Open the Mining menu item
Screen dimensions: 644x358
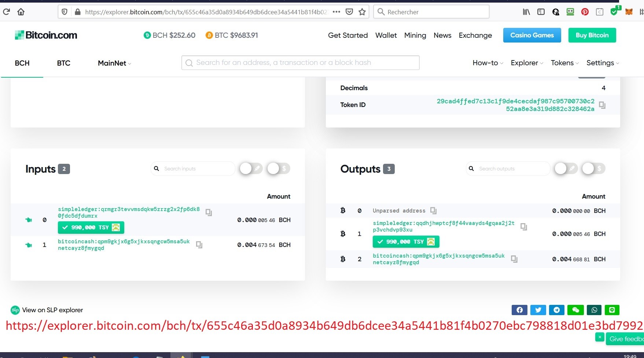coord(415,35)
